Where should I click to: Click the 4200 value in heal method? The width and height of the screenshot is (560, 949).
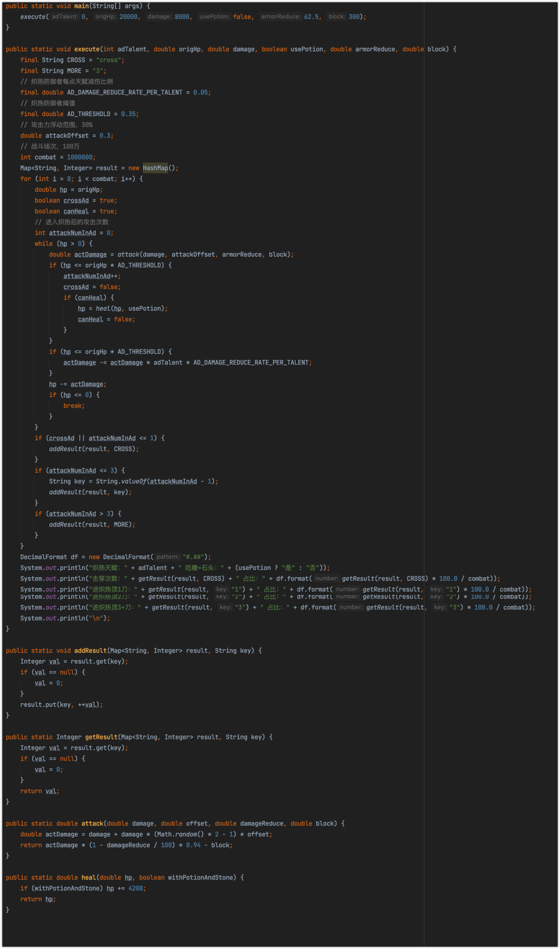point(135,888)
